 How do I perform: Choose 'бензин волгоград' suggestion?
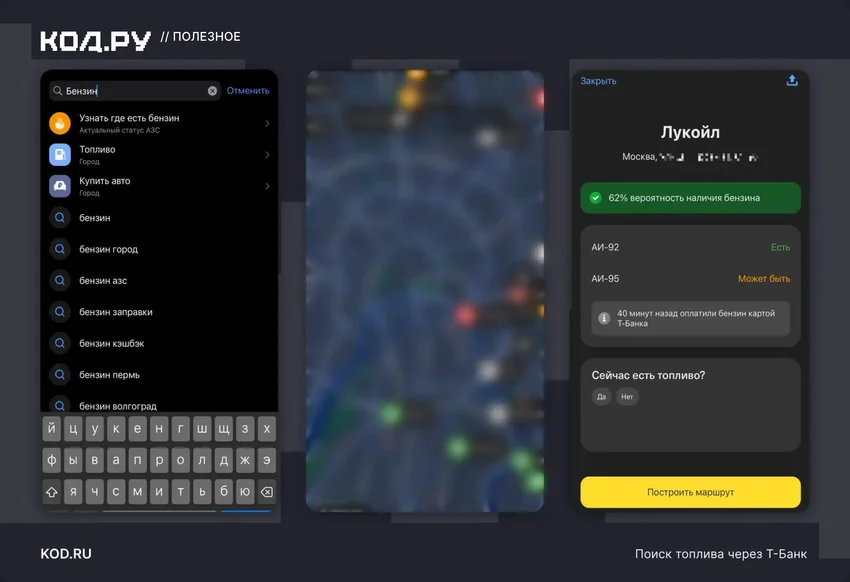(x=159, y=405)
